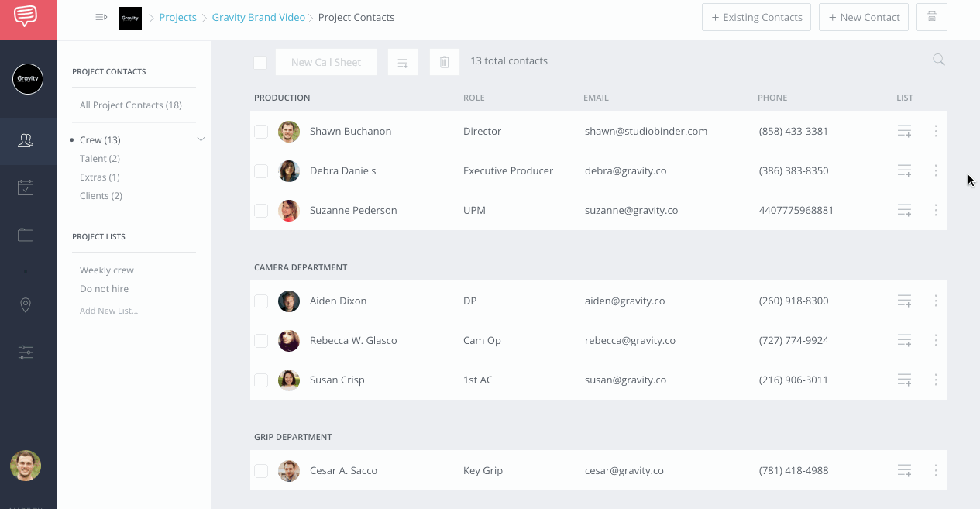This screenshot has width=980, height=509.
Task: Select Aiden Dixon's checkbox
Action: 261,301
